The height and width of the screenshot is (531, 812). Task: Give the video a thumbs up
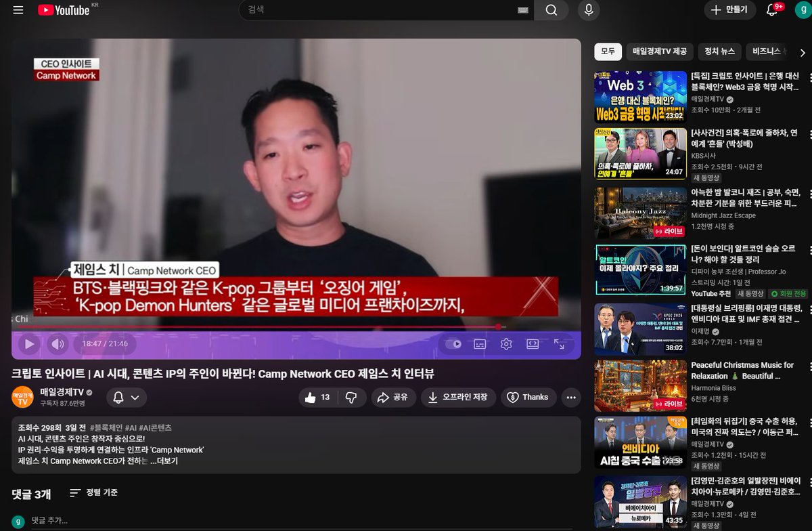pyautogui.click(x=311, y=398)
